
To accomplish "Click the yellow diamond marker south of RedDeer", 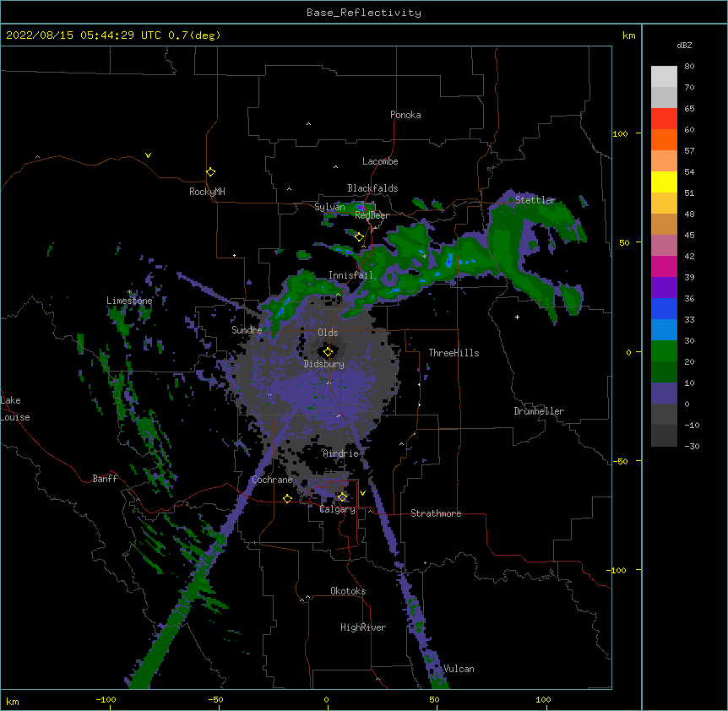I will pos(359,237).
